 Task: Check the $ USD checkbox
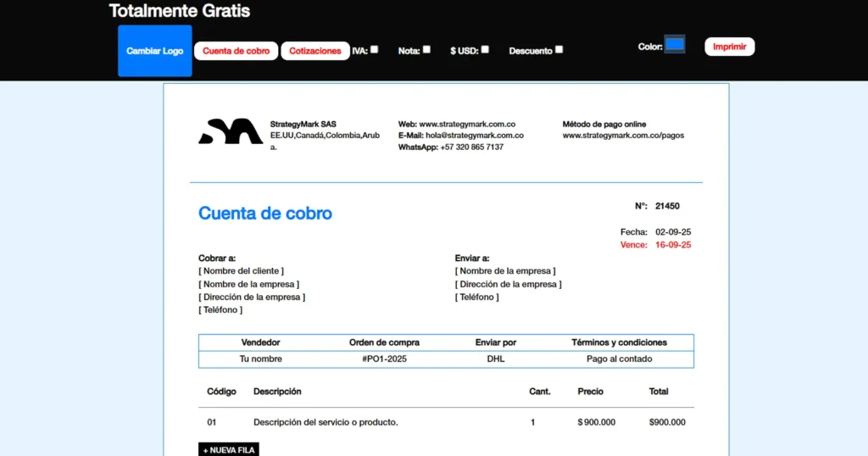[485, 49]
